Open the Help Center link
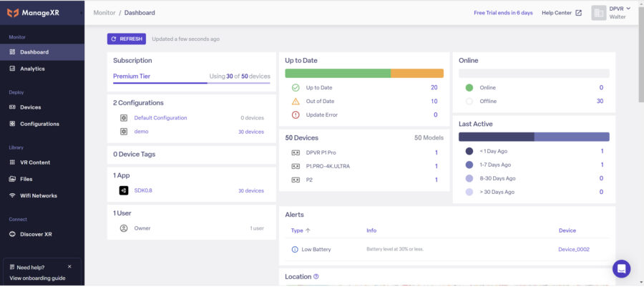Screen dimensions: 644x287 click(562, 13)
